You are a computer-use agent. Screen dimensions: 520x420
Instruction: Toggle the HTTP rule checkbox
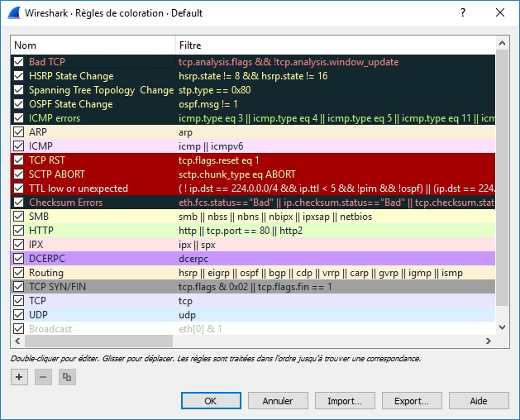coord(18,230)
